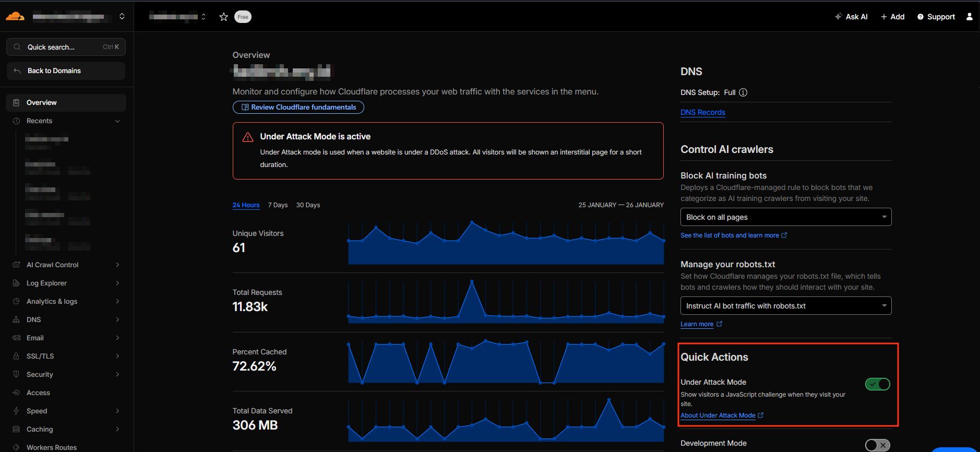This screenshot has height=452, width=980.
Task: Open the Email section
Action: pos(66,338)
